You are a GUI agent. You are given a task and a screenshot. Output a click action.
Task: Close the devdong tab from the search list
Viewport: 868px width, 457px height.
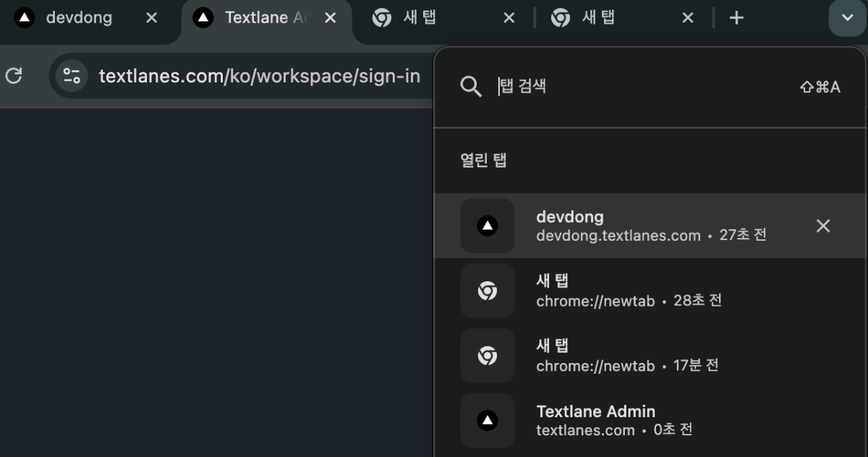pos(822,226)
